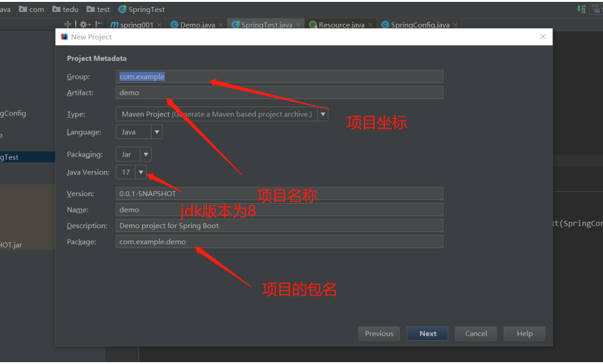Switch to the spring001 editor tab
The width and height of the screenshot is (603, 364).
137,25
